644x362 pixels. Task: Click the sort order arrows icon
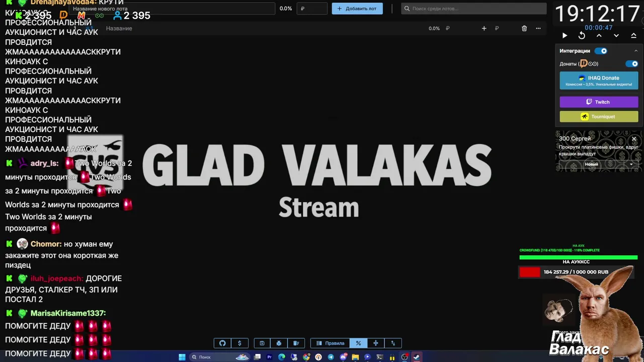(x=393, y=343)
